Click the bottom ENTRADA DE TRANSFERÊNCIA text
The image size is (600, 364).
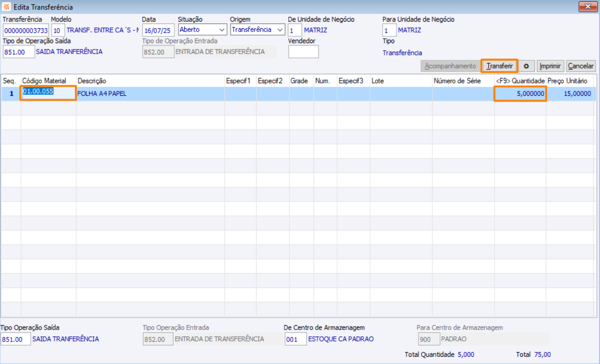tap(219, 339)
